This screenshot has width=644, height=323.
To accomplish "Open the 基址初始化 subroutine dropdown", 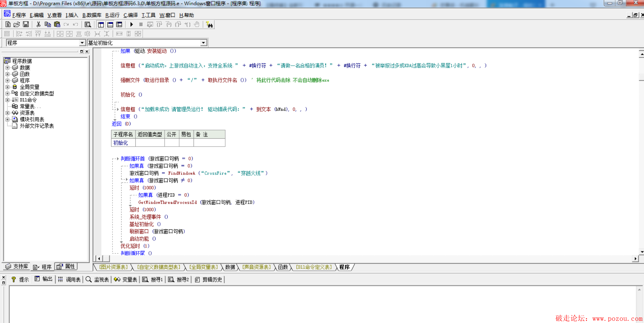I will (203, 43).
